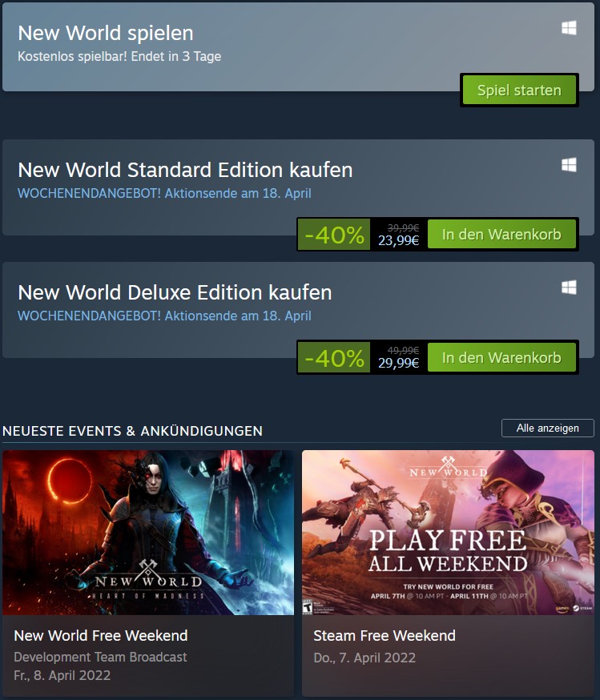Add Standard Edition to Warenkorb
600x700 pixels.
click(501, 235)
